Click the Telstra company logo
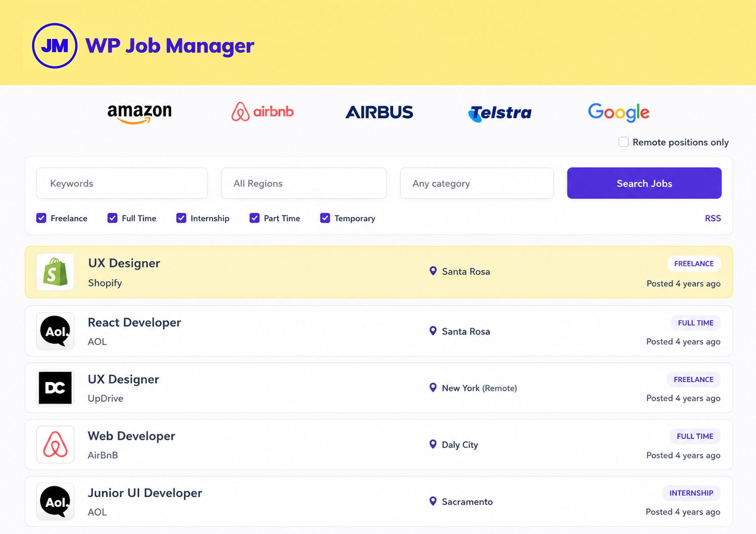Viewport: 756px width, 534px height. tap(500, 113)
